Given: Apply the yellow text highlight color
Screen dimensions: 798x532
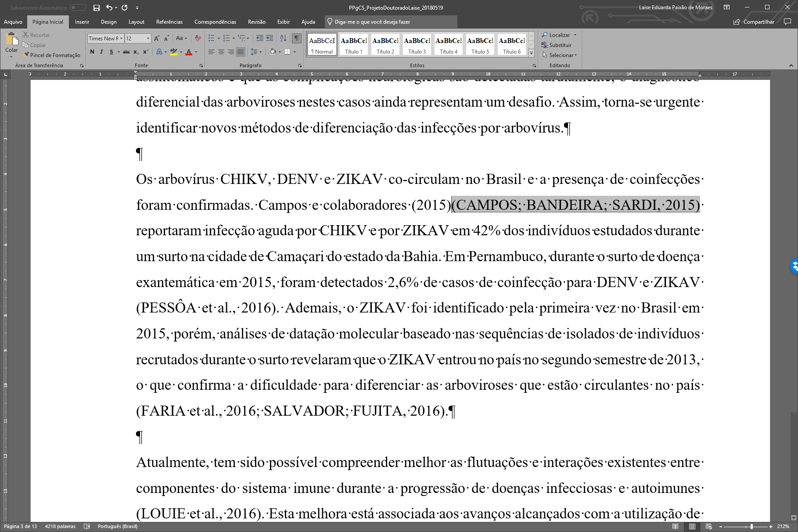Looking at the screenshot, I should tap(173, 52).
